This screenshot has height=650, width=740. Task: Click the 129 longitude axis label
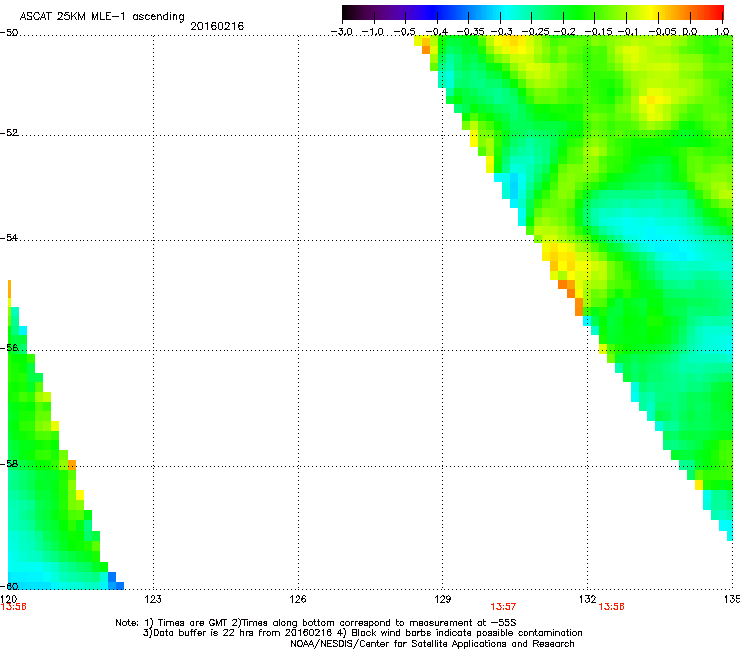click(443, 599)
